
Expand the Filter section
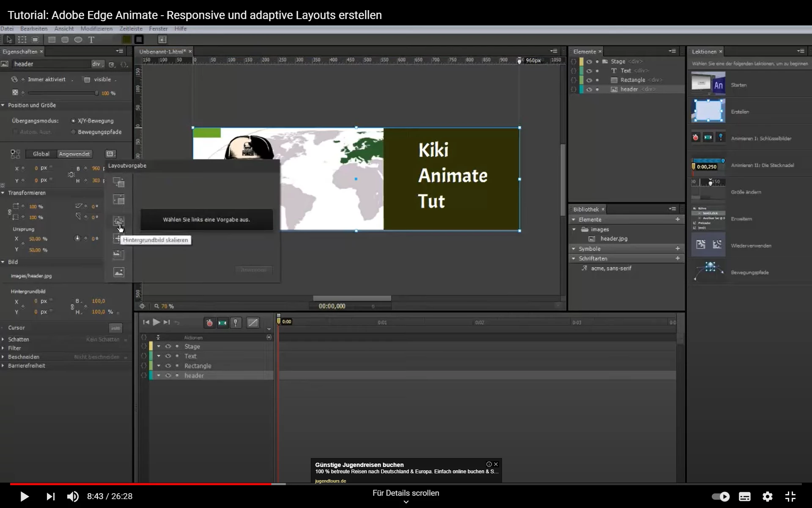pyautogui.click(x=3, y=348)
